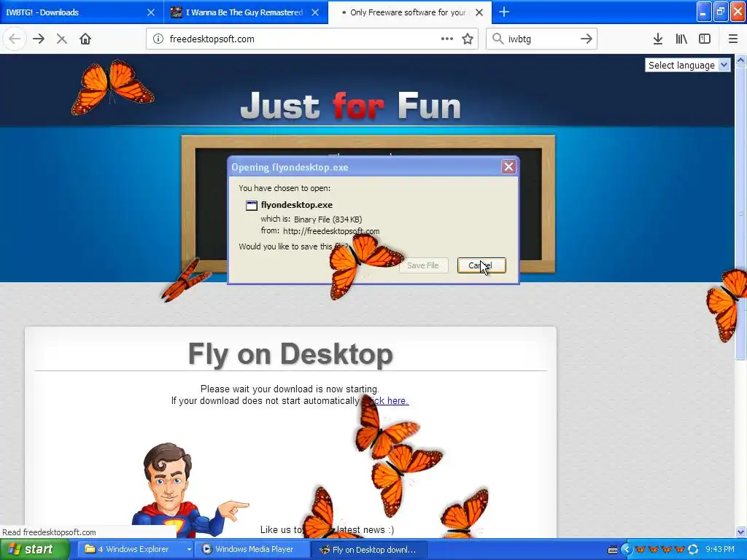
Task: Stop loading the page
Action: coord(61,39)
